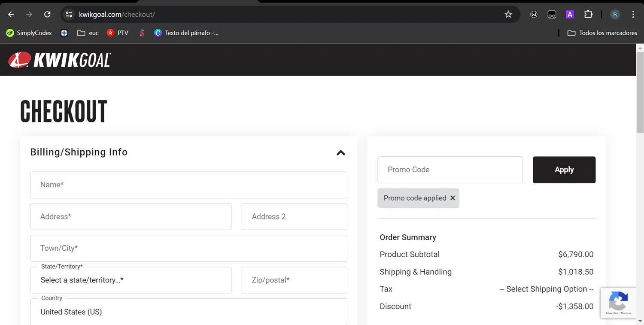The height and width of the screenshot is (325, 644).
Task: Focus the Promo Code field
Action: tap(450, 170)
